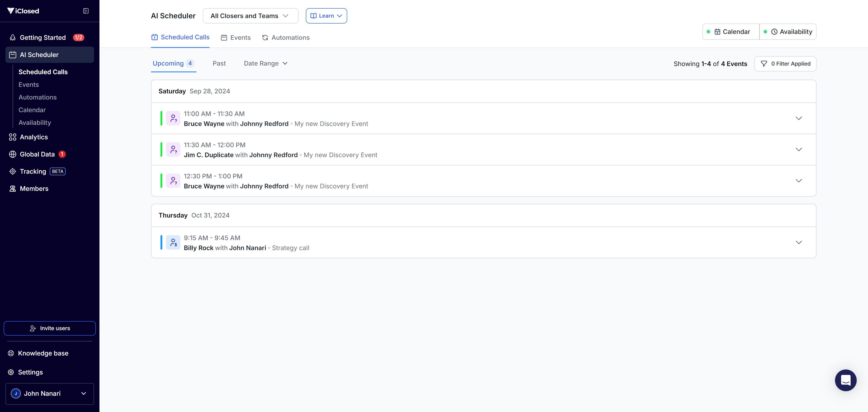
Task: Open the 0 Filter Applied button
Action: point(785,64)
